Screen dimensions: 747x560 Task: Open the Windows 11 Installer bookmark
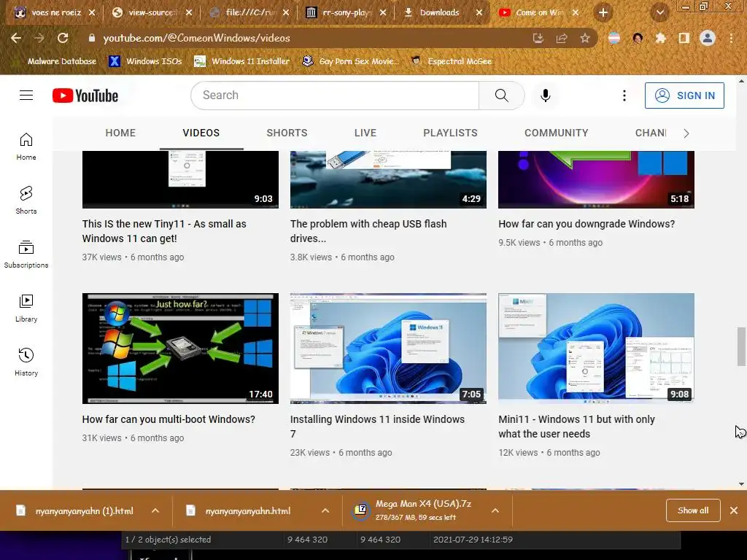[x=241, y=61]
